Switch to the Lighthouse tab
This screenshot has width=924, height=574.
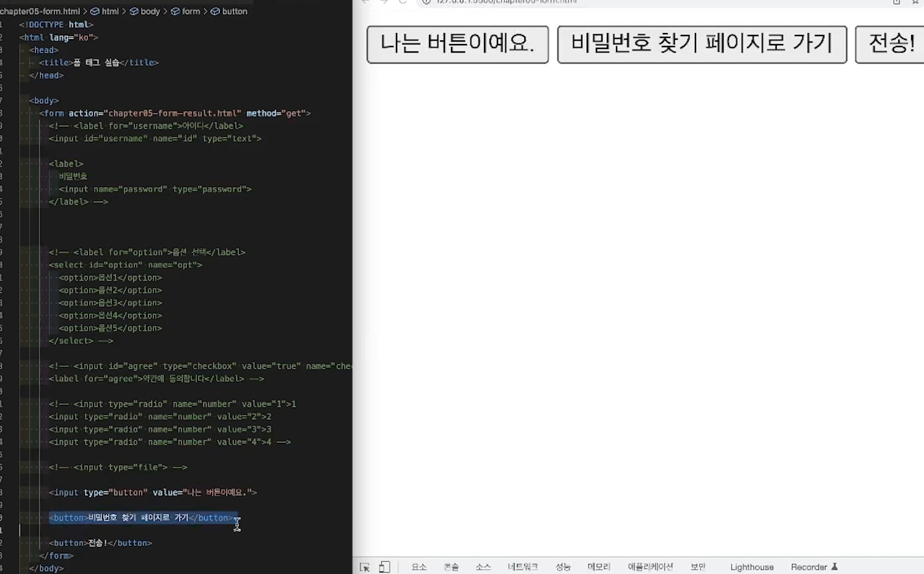752,567
